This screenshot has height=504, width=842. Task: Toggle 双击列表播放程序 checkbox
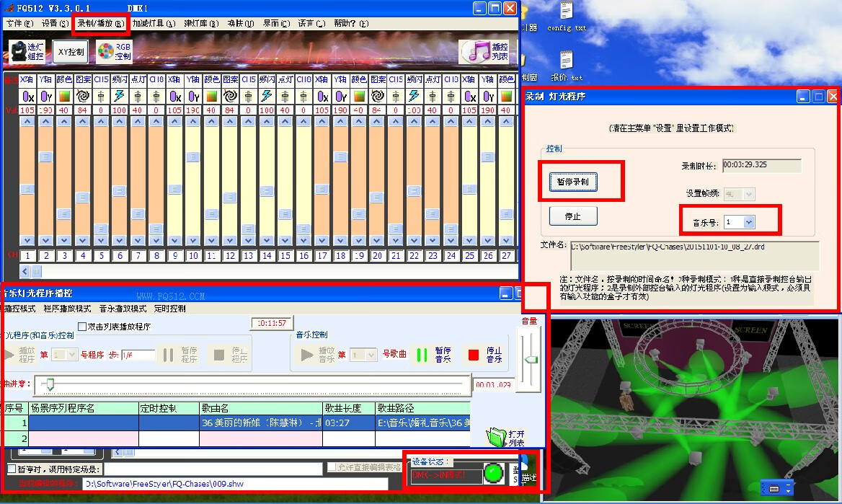tap(81, 327)
